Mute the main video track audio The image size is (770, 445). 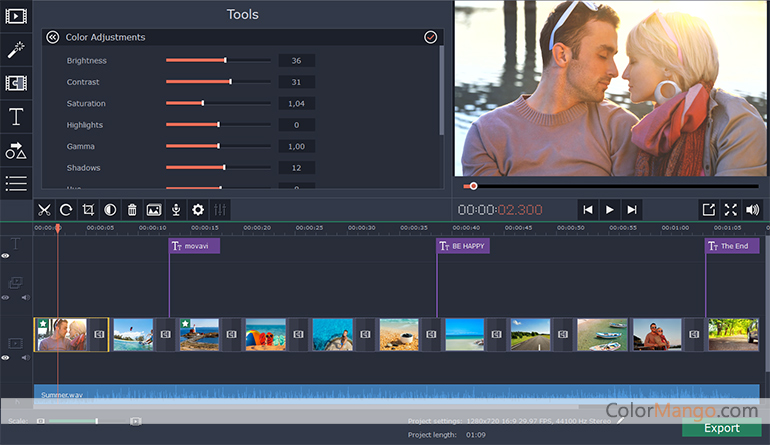coord(25,357)
